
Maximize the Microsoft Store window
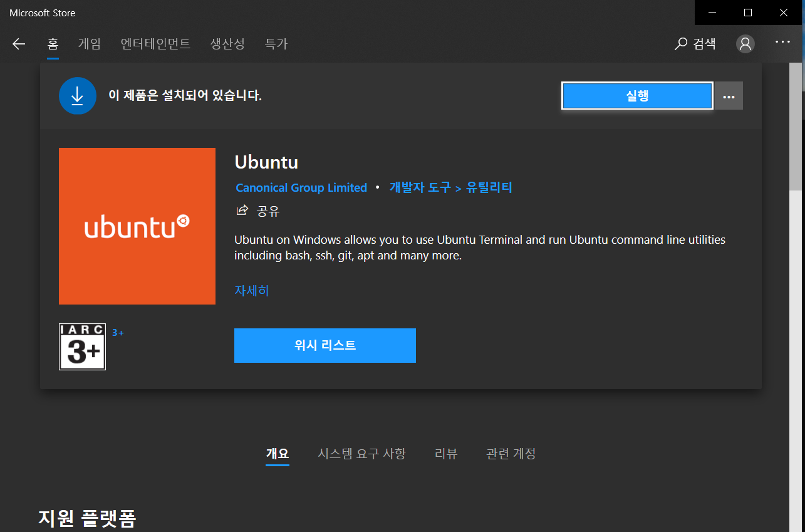tap(748, 13)
